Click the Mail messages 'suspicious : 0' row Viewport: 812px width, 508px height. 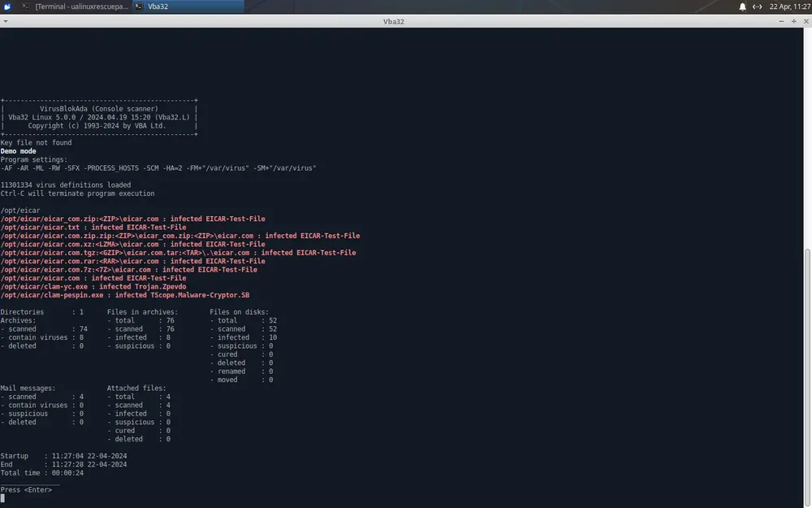coord(42,414)
